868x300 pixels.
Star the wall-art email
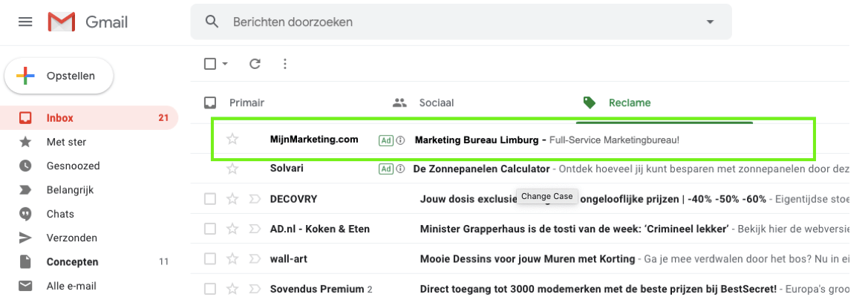click(x=232, y=258)
